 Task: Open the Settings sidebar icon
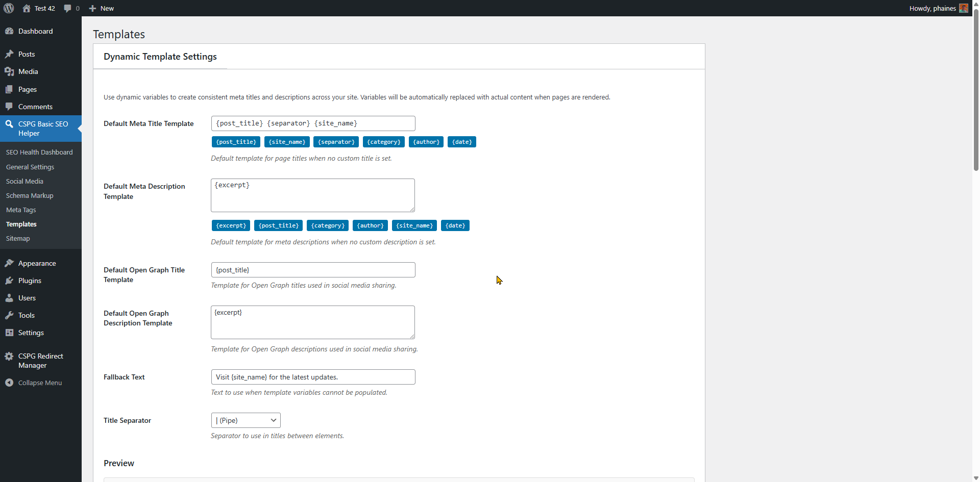pyautogui.click(x=9, y=333)
